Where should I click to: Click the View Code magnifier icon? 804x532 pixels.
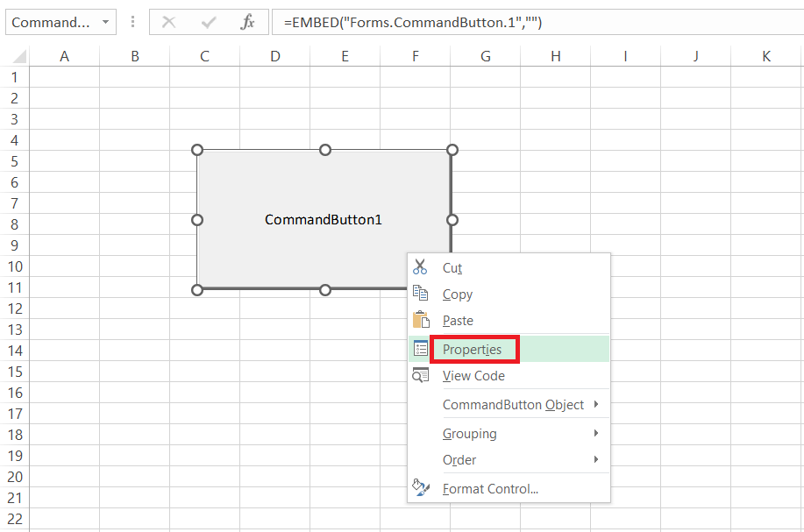coord(421,375)
